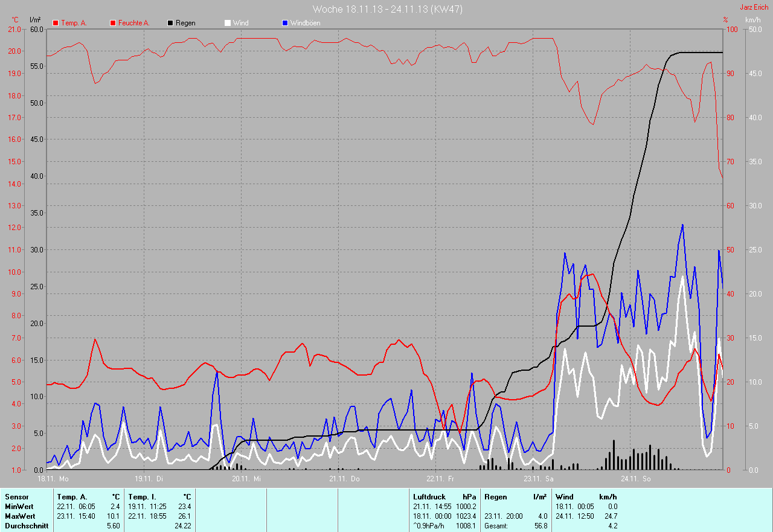Click the red Feuchte A. legend swatch
This screenshot has width=773, height=532.
click(113, 23)
